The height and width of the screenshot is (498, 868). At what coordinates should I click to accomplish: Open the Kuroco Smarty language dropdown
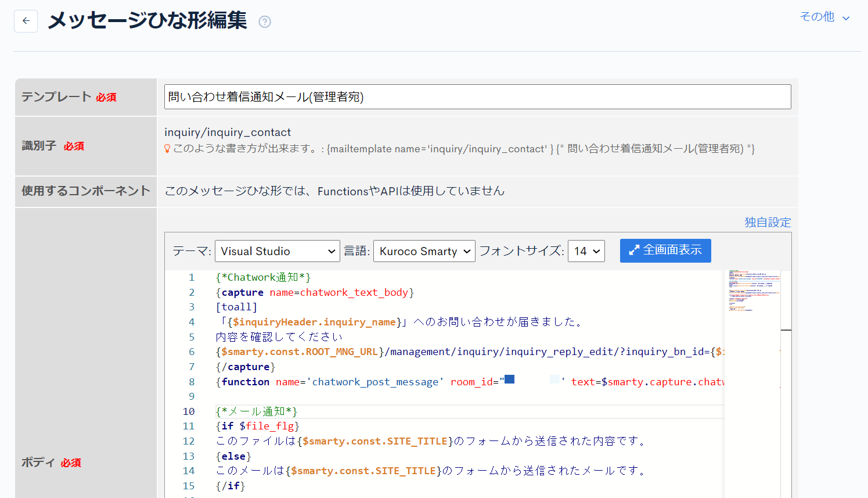pos(424,251)
